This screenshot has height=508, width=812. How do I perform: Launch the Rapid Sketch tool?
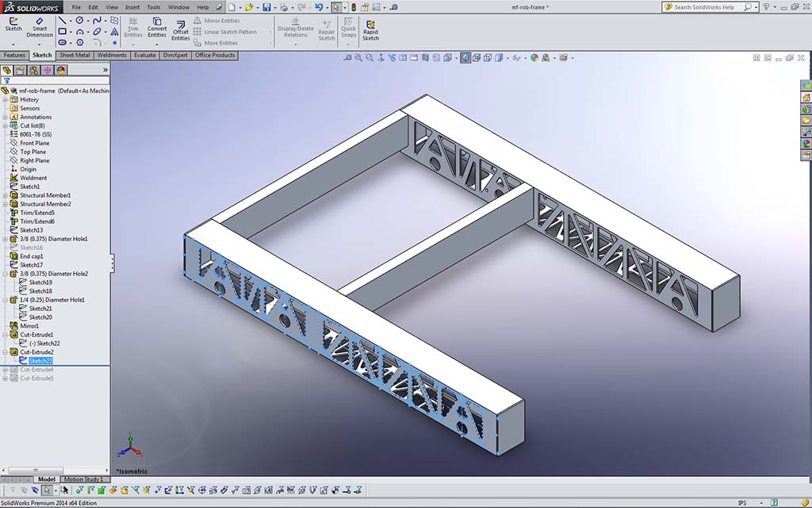[370, 29]
